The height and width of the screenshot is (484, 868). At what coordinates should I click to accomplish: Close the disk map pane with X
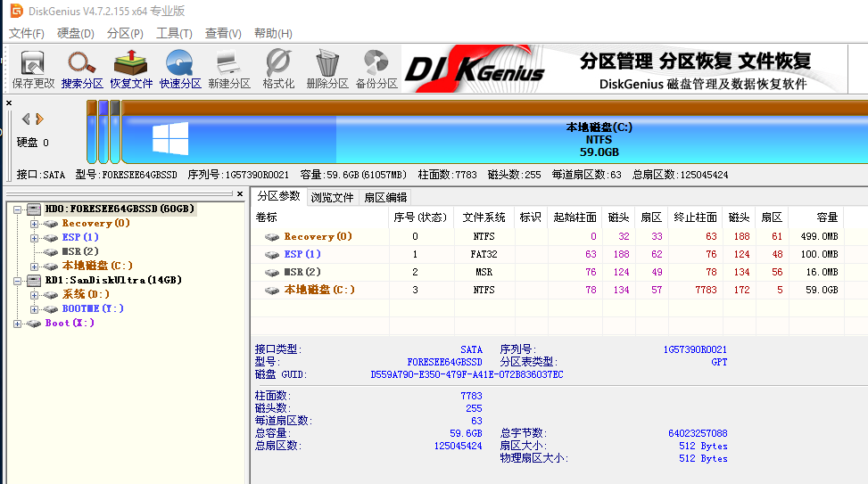coord(9,103)
